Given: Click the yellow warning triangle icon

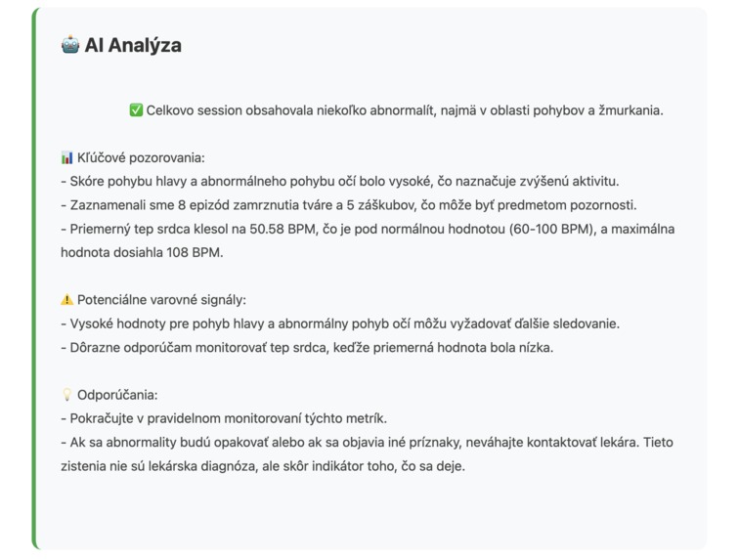Looking at the screenshot, I should (x=66, y=300).
